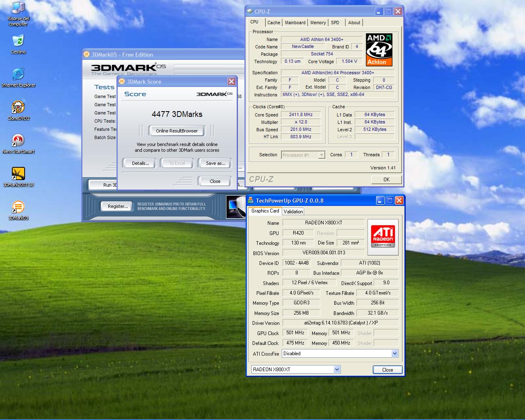Click Close button in 3DMark Score dialog
Screen dimensions: 525x420
point(215,181)
